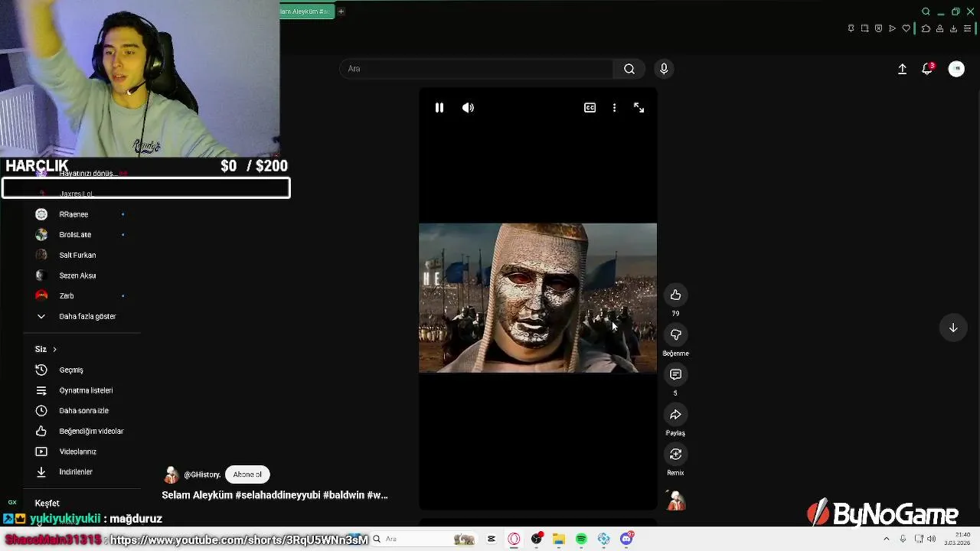Open Videolarınız in sidebar
Screen dimensions: 980x551
tap(77, 452)
